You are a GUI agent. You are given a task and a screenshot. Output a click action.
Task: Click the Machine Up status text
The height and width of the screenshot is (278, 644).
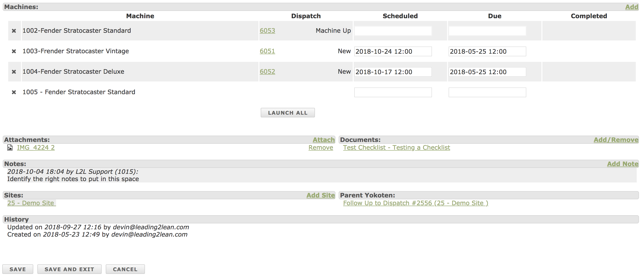tap(333, 30)
